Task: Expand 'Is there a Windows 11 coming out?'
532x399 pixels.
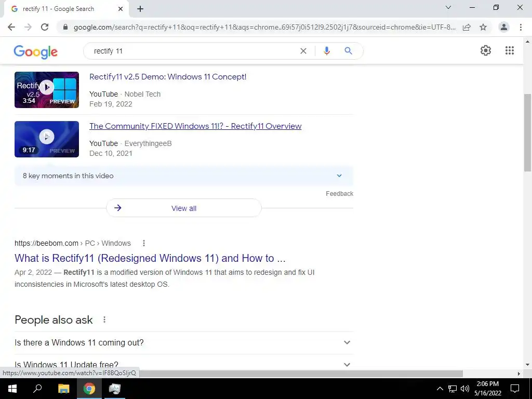Action: click(x=183, y=343)
